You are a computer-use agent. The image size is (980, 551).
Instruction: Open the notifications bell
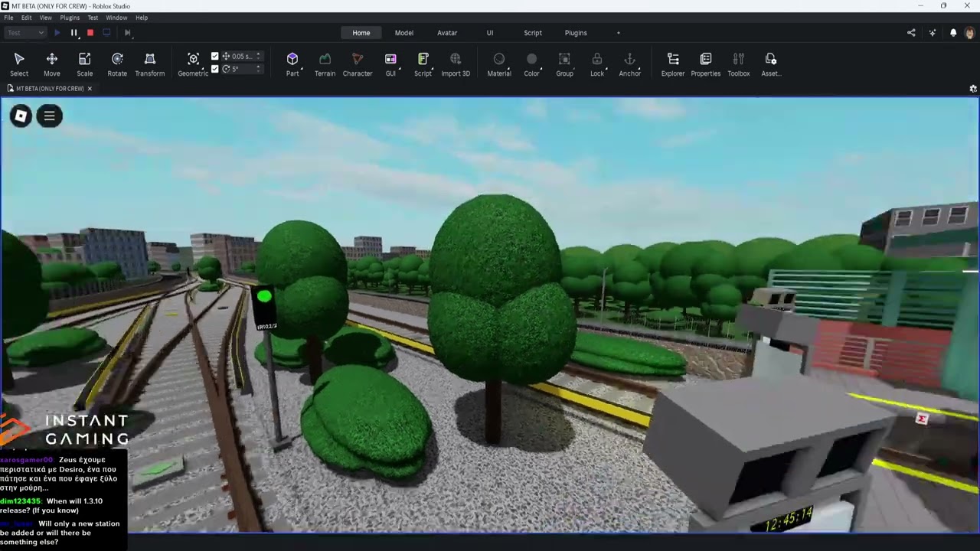953,33
